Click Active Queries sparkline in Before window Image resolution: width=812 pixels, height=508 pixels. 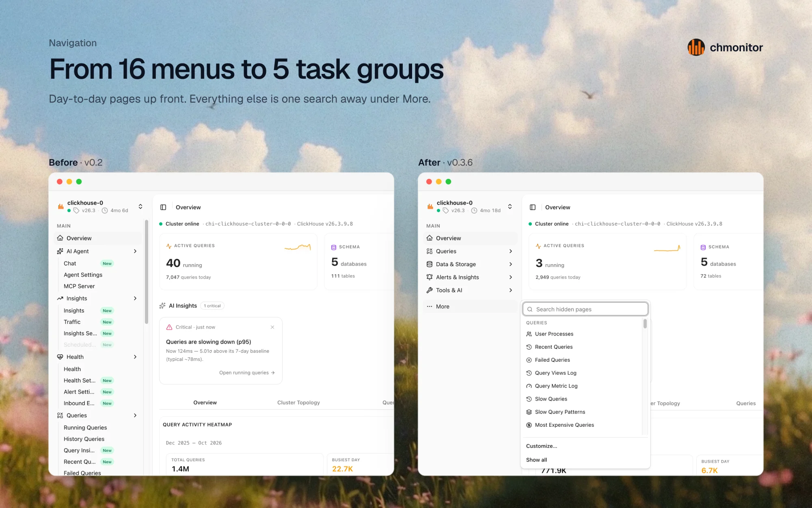pyautogui.click(x=298, y=247)
